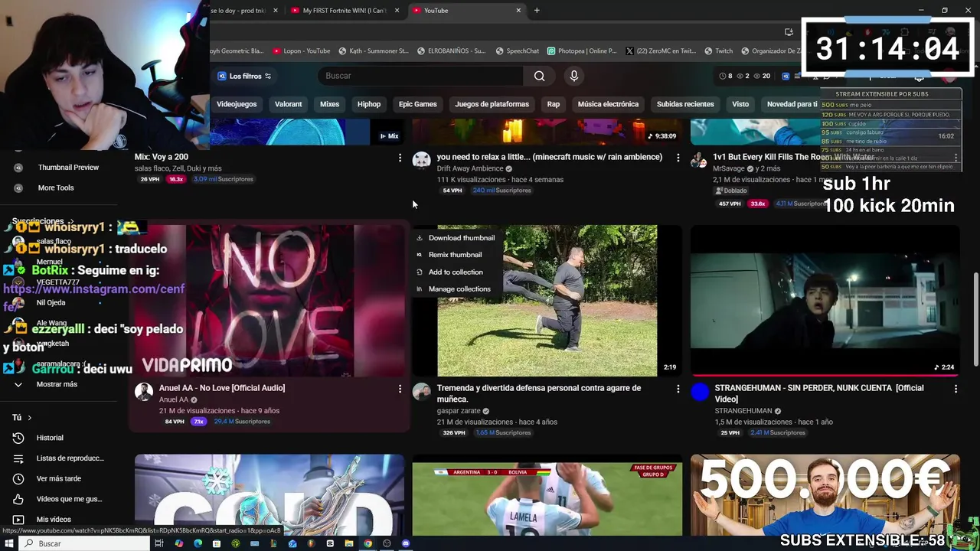Open the 500.000€ video thumbnail
980x551 pixels.
pos(825,495)
